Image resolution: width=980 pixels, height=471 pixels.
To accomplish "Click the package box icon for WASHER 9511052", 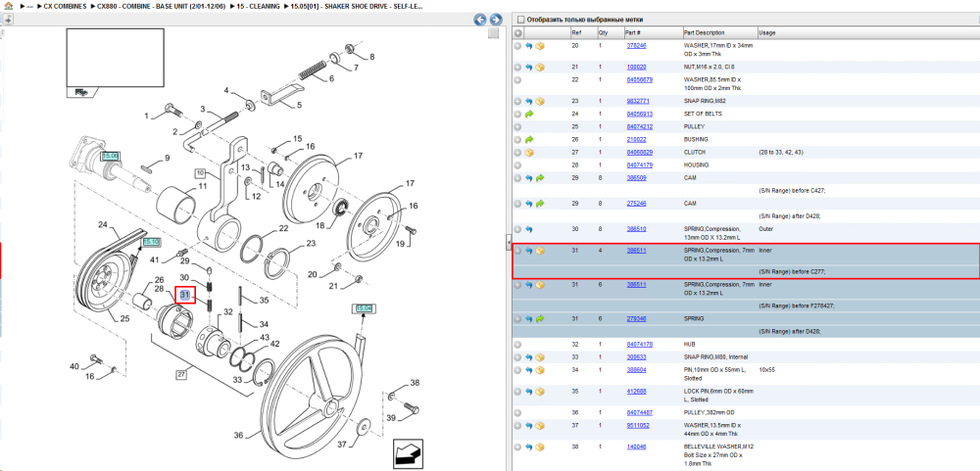I will coord(539,425).
